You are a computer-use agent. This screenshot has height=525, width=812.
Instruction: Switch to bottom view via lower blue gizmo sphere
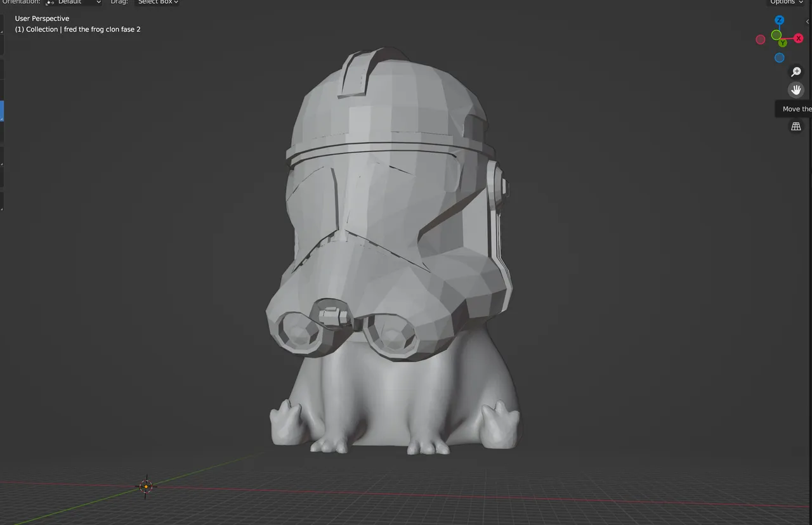(x=779, y=58)
